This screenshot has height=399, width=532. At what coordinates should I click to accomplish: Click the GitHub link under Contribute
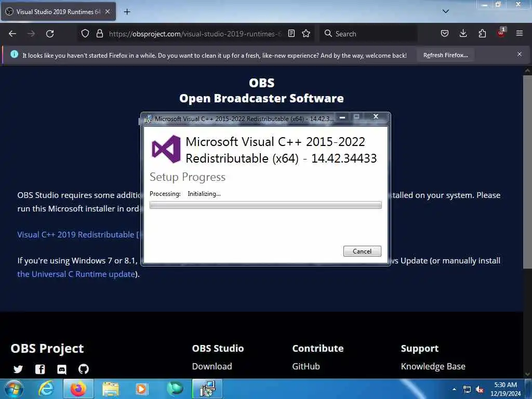point(306,366)
